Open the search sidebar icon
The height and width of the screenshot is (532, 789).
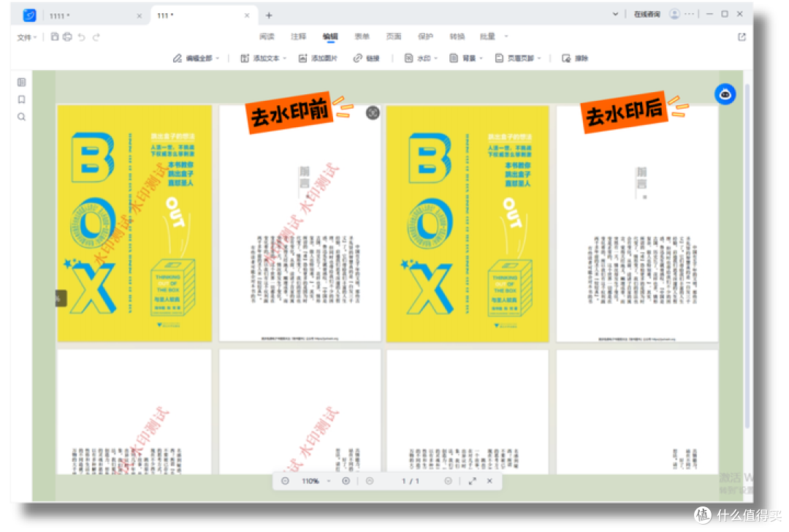[22, 117]
